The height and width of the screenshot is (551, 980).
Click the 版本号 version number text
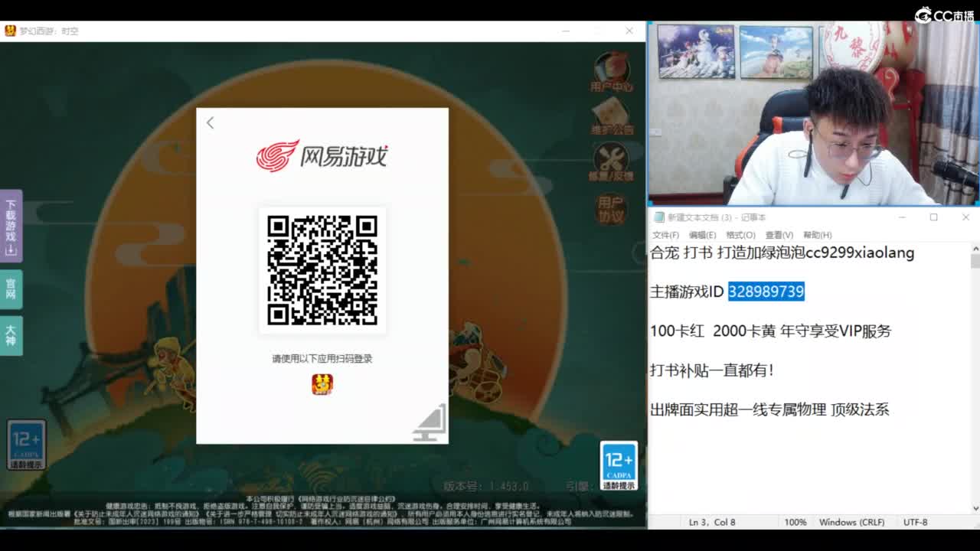pos(486,486)
